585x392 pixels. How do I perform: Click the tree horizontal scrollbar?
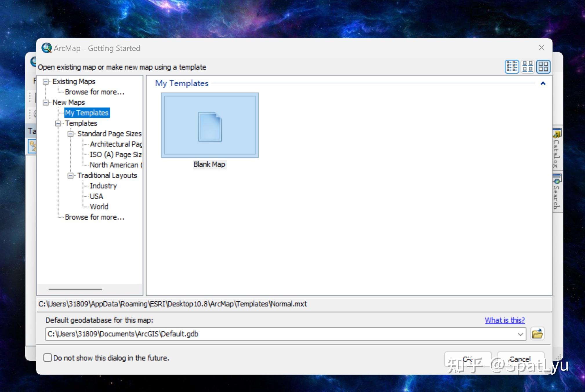75,289
